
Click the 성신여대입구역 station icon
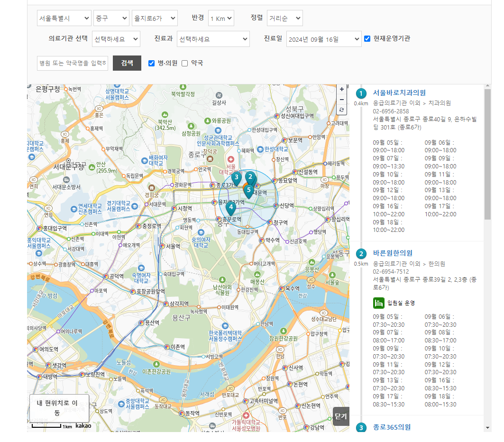[277, 116]
